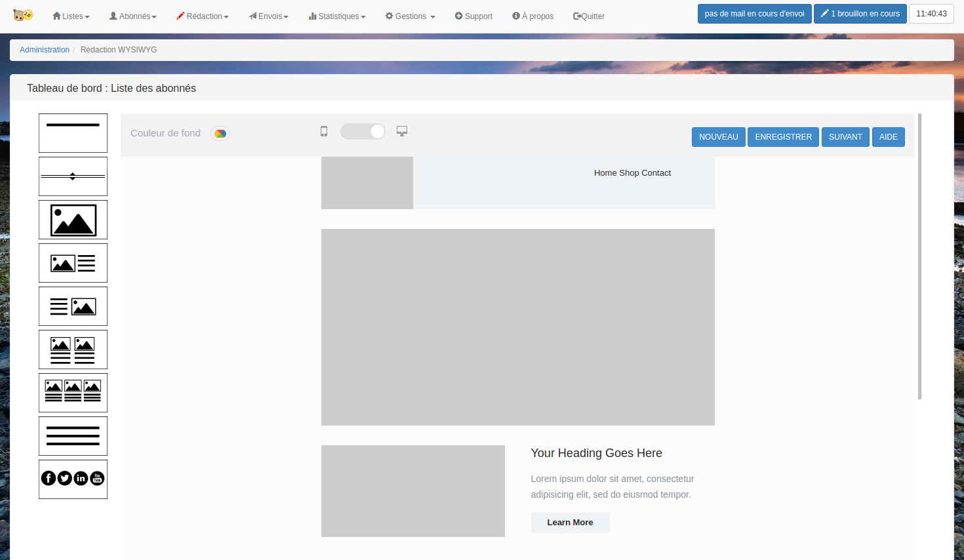Choose the two-column image block icon
The image size is (964, 560).
pyautogui.click(x=73, y=350)
